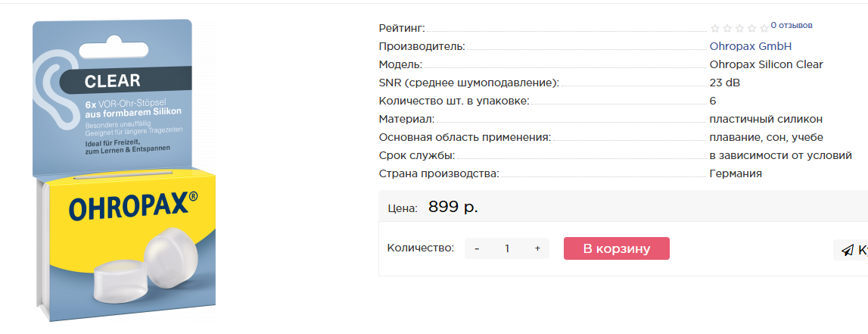Select usage text "плавание, сон, учебе"

coord(766,137)
